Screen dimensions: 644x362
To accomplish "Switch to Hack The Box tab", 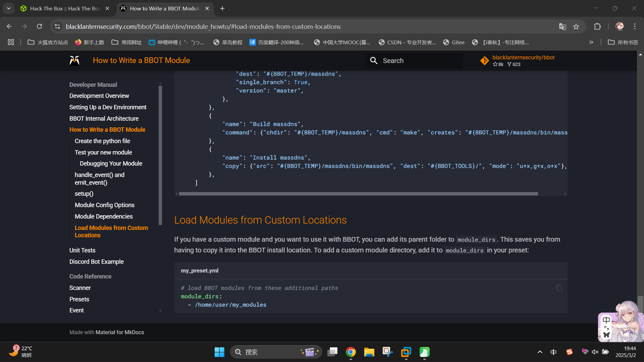I will click(x=60, y=8).
